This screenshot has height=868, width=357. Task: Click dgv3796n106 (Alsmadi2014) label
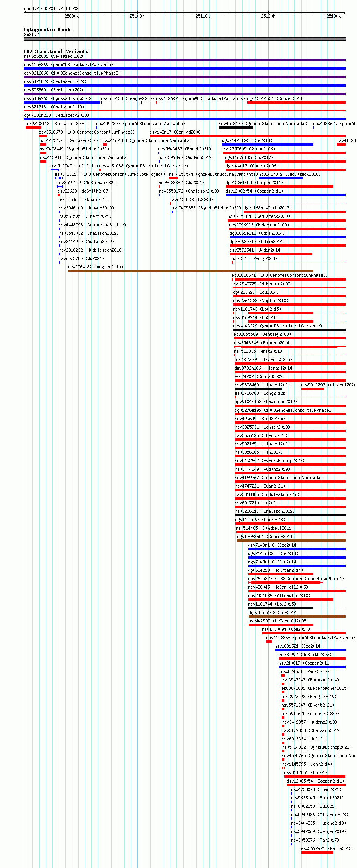[x=265, y=368]
